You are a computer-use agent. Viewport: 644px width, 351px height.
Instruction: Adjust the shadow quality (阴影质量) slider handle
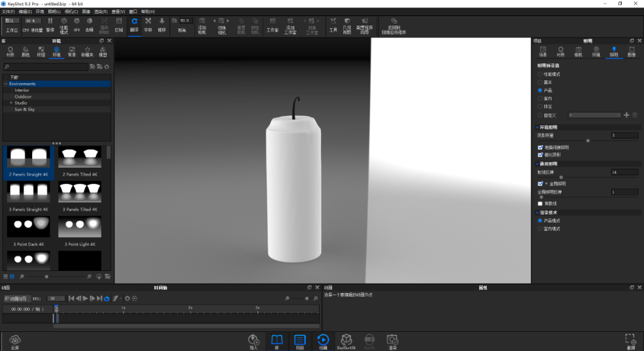tap(588, 140)
